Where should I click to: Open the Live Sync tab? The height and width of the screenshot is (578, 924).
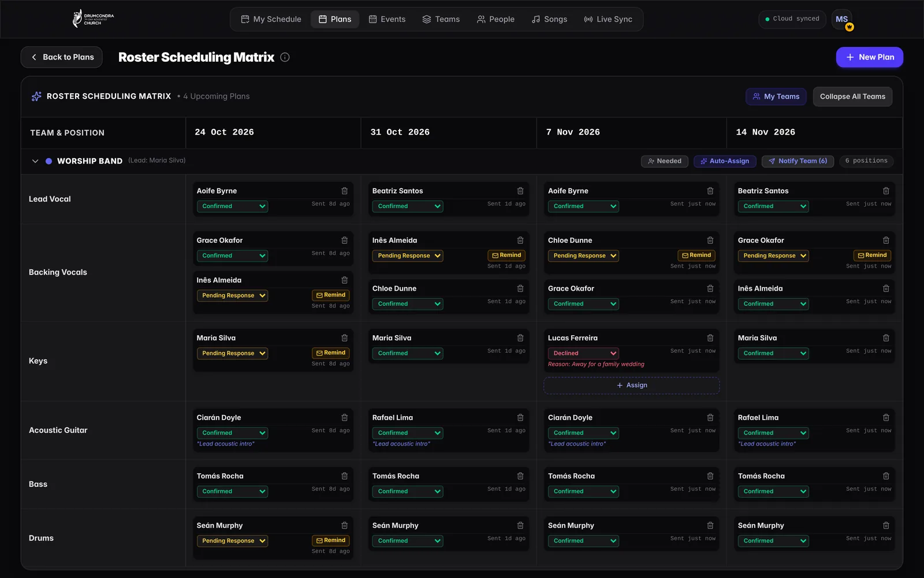coord(608,19)
